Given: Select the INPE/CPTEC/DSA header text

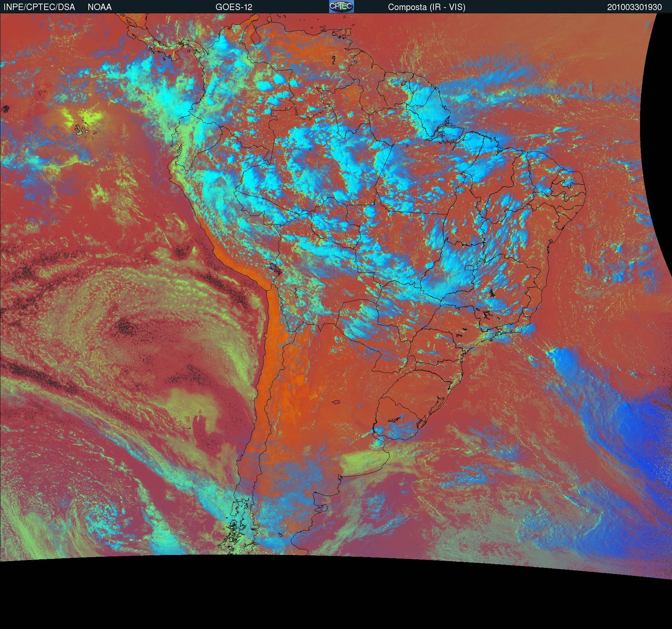Looking at the screenshot, I should pos(39,7).
